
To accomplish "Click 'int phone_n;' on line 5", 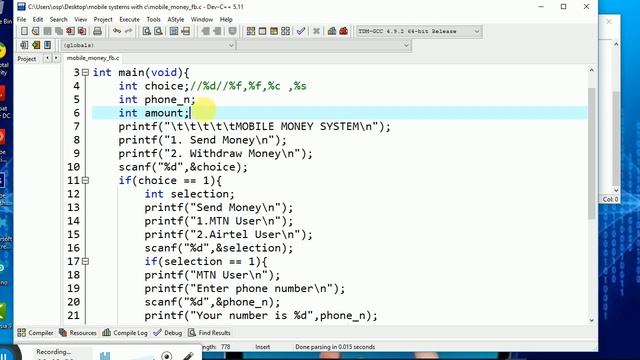I will (157, 100).
